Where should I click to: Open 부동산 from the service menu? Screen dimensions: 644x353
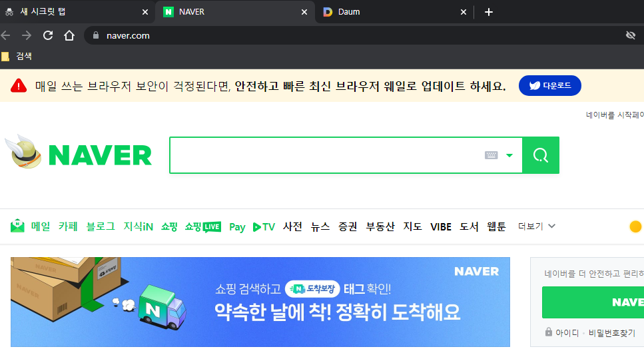click(x=380, y=226)
